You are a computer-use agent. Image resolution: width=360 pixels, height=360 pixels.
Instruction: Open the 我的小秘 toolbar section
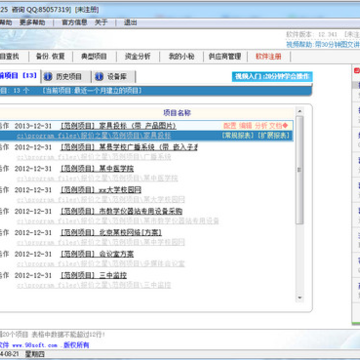click(x=181, y=56)
